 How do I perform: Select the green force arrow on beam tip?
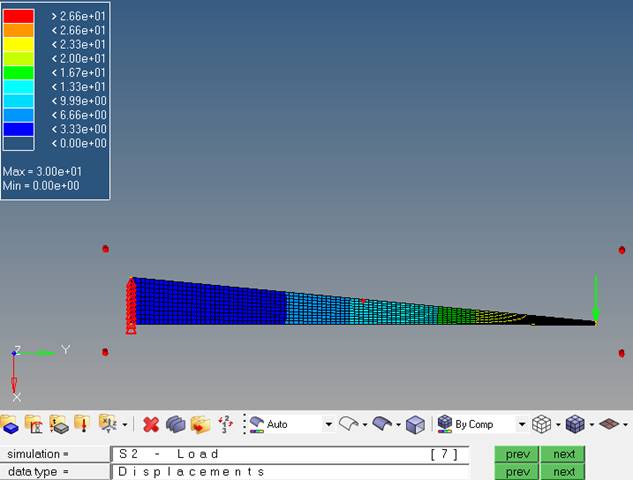(595, 297)
